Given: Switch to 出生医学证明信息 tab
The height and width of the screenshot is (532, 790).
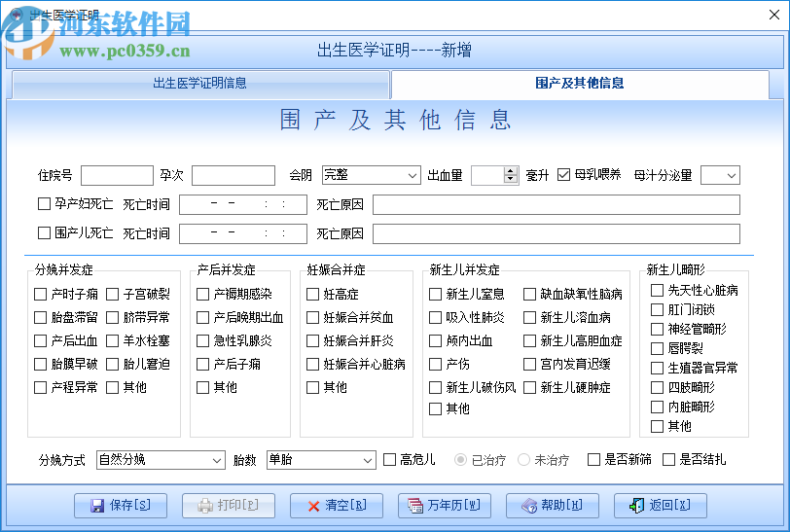Looking at the screenshot, I should point(200,83).
